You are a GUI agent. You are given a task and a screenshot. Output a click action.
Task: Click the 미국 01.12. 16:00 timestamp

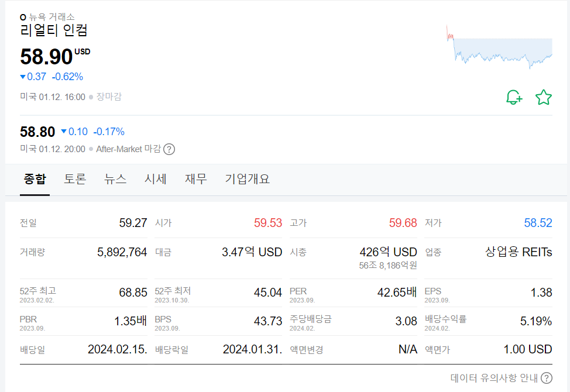pyautogui.click(x=53, y=97)
